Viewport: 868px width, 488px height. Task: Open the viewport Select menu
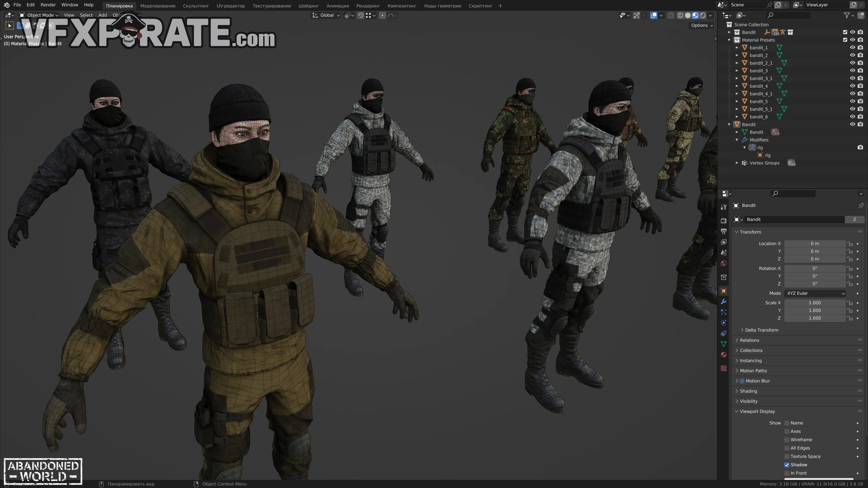[x=86, y=16]
